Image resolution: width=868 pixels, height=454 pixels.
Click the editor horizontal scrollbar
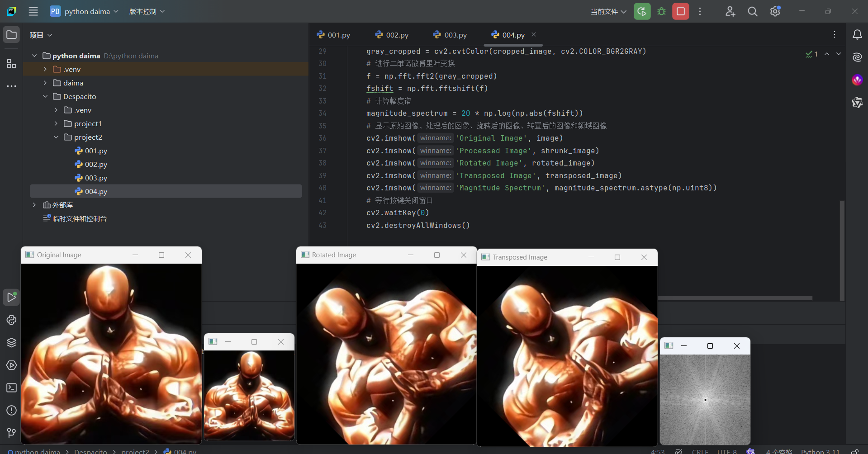click(735, 298)
